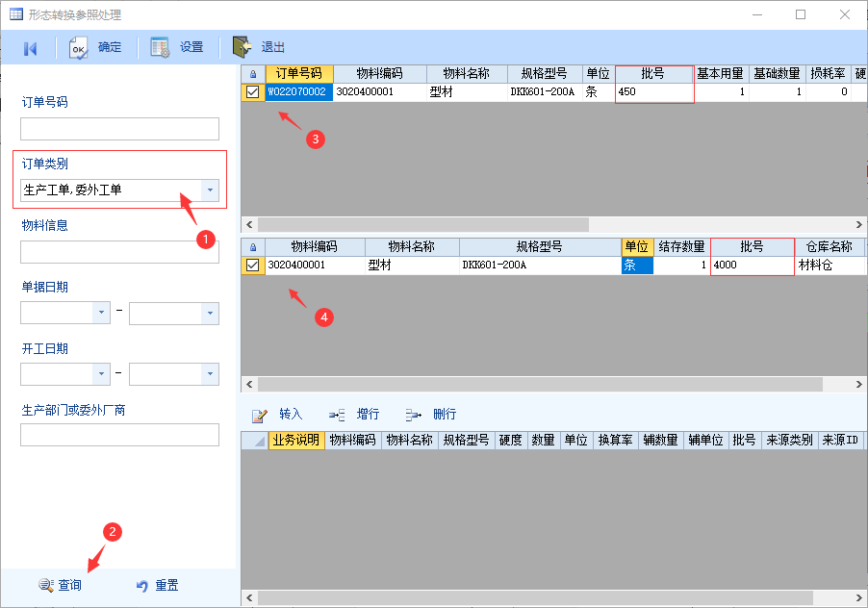
Task: Click the 查询 query button
Action: [x=61, y=585]
